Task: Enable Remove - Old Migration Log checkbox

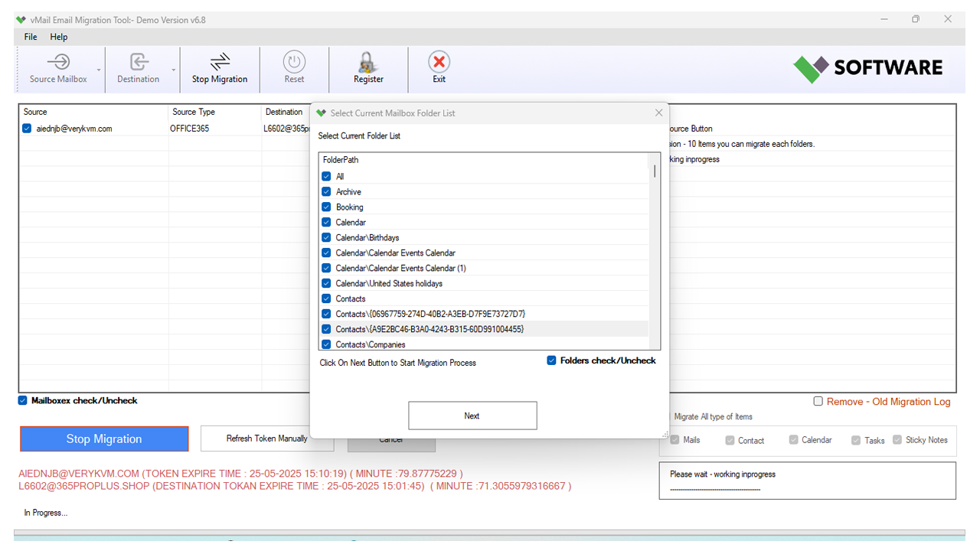Action: 818,401
